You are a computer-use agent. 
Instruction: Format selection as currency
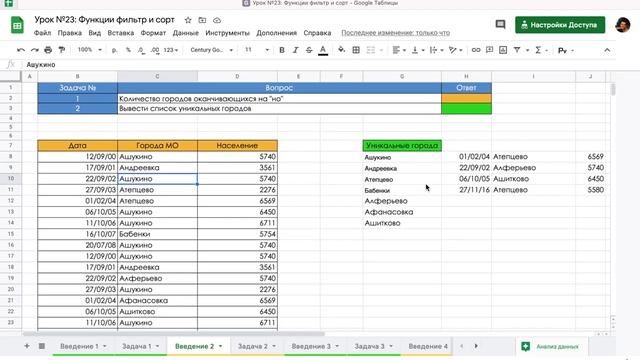[114, 50]
